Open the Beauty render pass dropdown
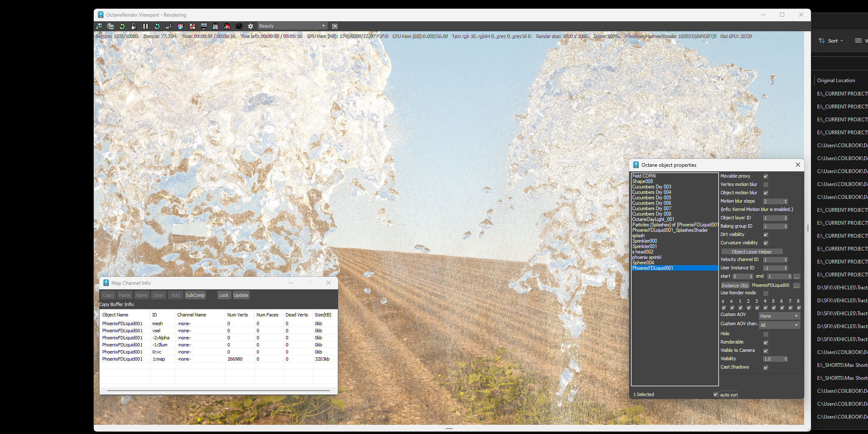 292,26
